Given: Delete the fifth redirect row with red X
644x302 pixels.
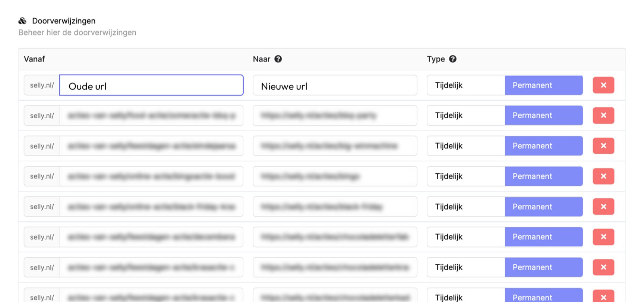Looking at the screenshot, I should click(603, 207).
